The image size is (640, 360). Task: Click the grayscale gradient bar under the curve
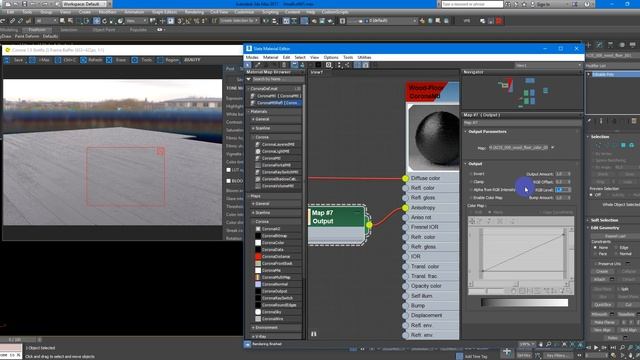(x=524, y=302)
